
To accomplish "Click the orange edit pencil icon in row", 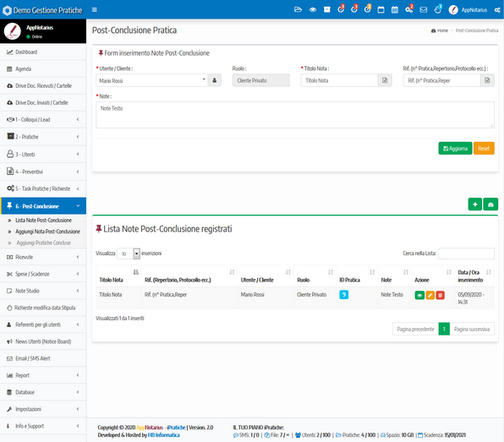I will 430,295.
